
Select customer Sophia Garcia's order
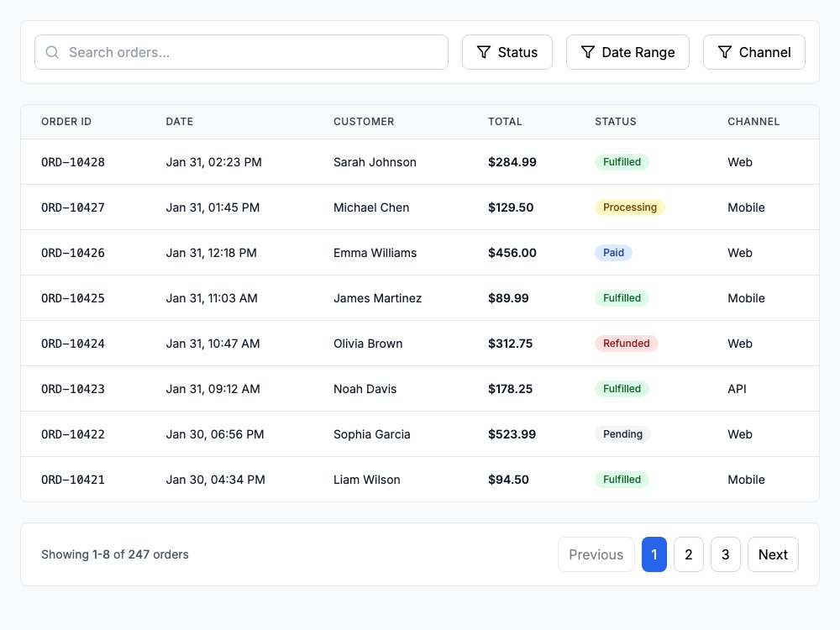pos(420,434)
